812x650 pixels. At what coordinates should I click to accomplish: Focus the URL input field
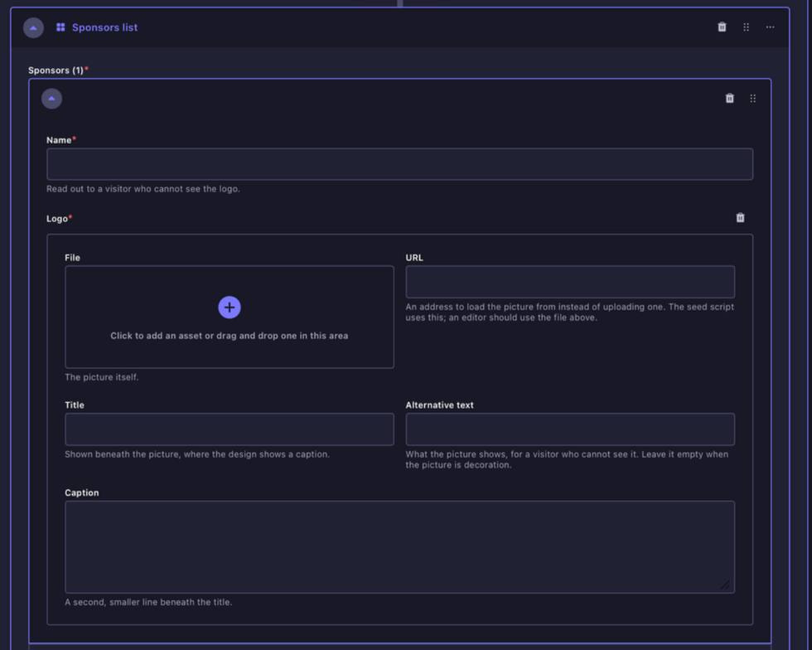click(570, 282)
